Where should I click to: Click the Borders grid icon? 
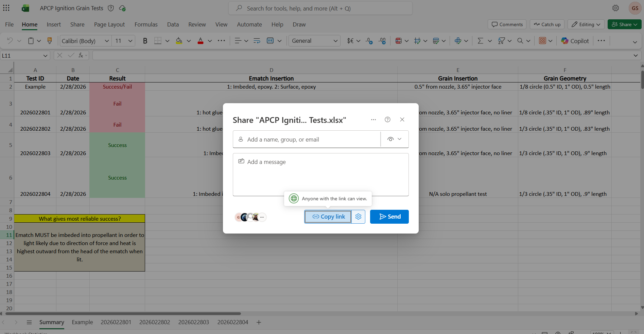[x=158, y=41]
